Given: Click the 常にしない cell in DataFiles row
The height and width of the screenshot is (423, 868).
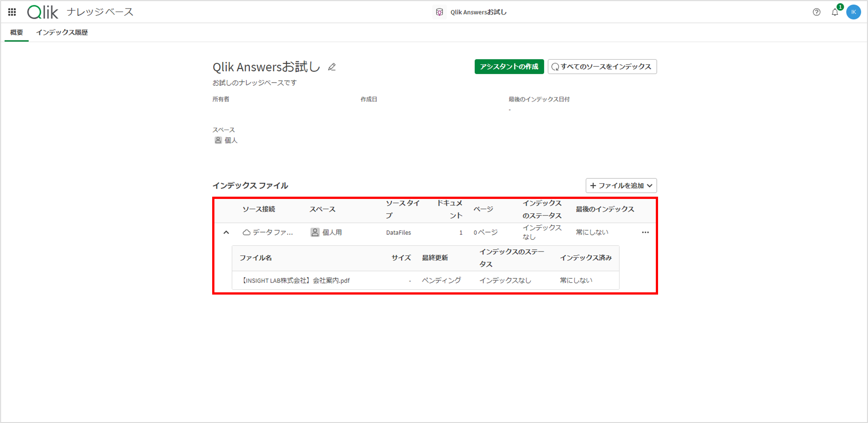Looking at the screenshot, I should coord(592,232).
